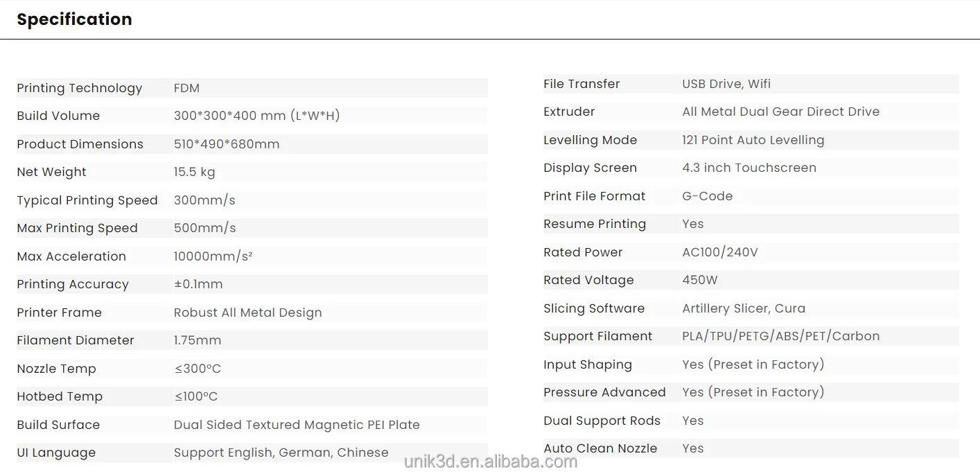980x474 pixels.
Task: Click the Build Volume value 300*300*400 mm
Action: pyautogui.click(x=256, y=116)
